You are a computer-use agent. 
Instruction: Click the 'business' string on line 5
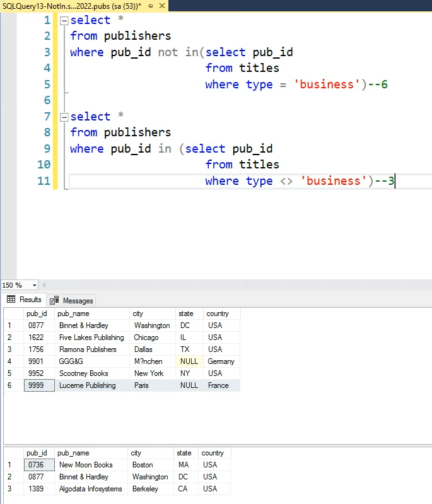327,85
